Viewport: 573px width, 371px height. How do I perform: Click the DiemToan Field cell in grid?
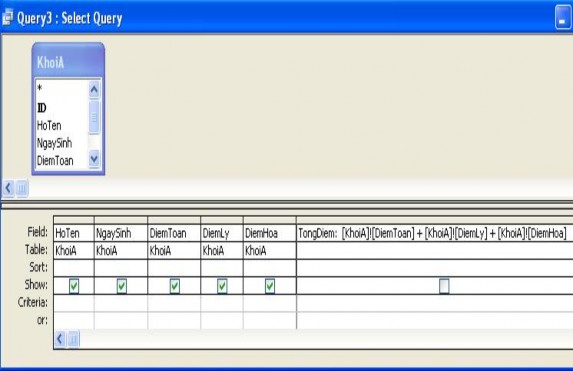coord(174,233)
